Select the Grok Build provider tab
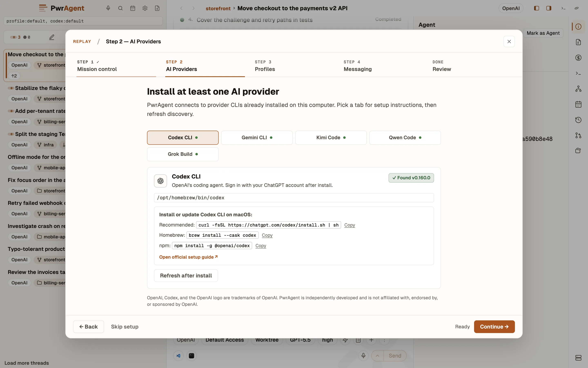Screen dimensions: 588x368 tap(183, 154)
